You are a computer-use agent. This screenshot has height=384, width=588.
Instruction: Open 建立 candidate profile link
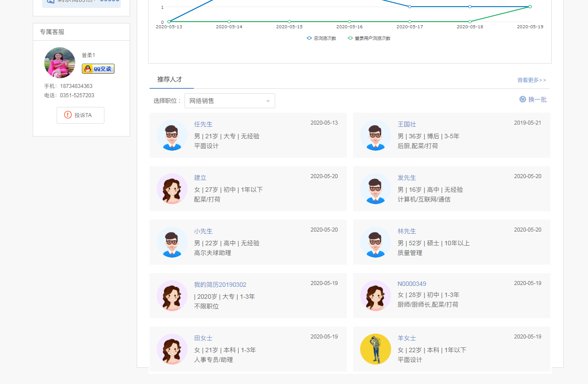point(200,178)
